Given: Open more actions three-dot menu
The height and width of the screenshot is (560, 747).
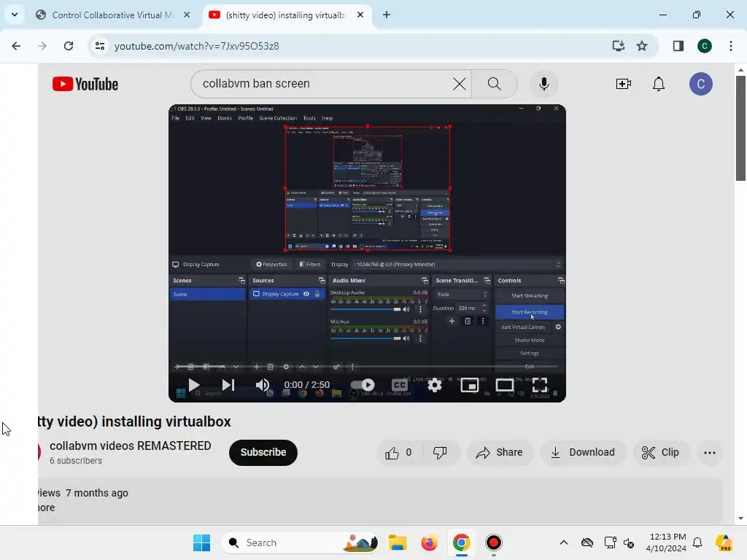Looking at the screenshot, I should (709, 452).
